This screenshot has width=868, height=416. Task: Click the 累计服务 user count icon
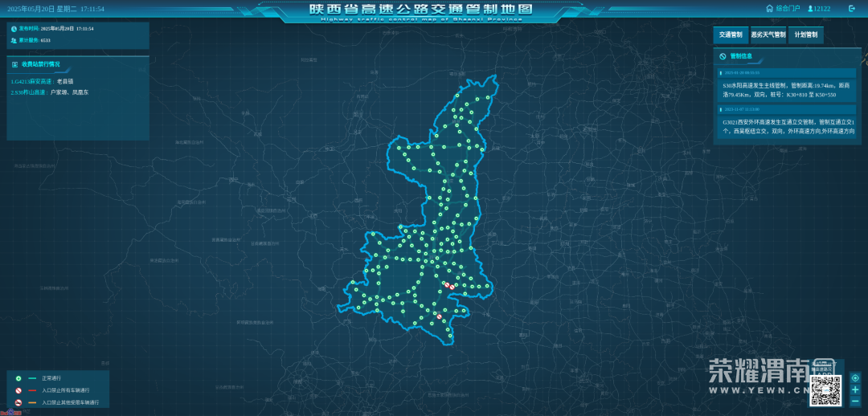(14, 39)
